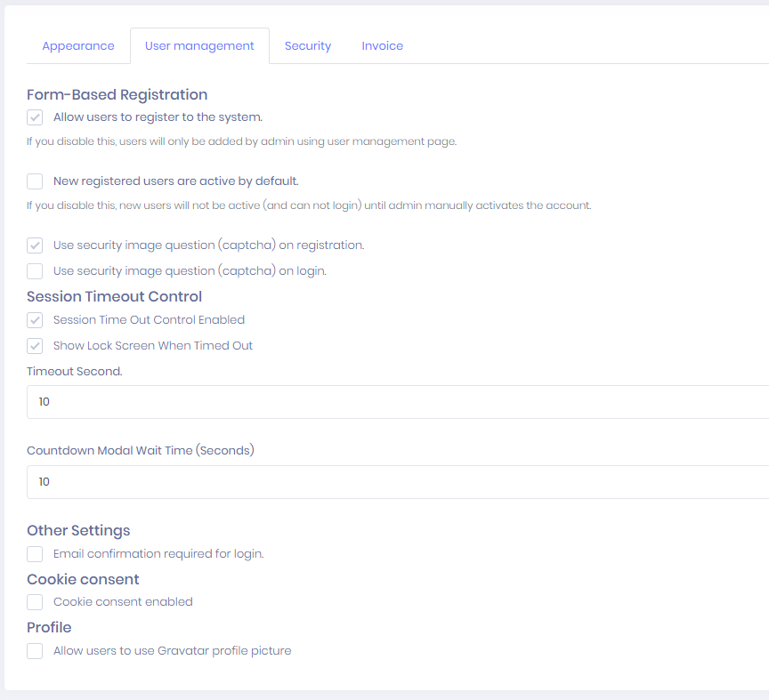769x700 pixels.
Task: Click the "Session Timeout Control" heading
Action: tap(114, 296)
